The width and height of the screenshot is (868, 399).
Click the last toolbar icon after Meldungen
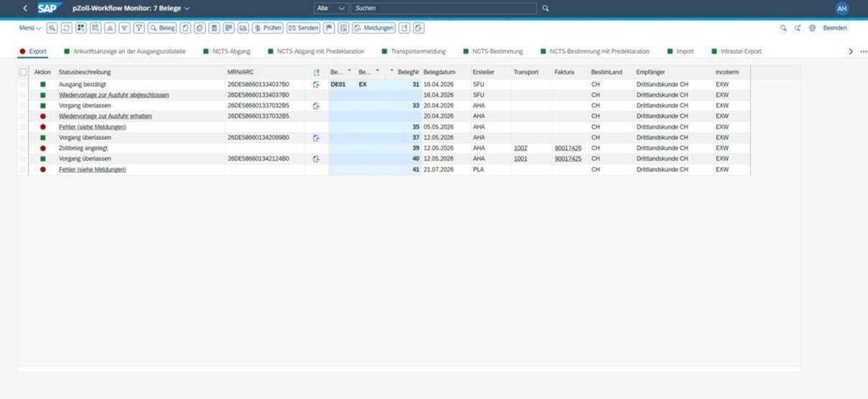(419, 28)
